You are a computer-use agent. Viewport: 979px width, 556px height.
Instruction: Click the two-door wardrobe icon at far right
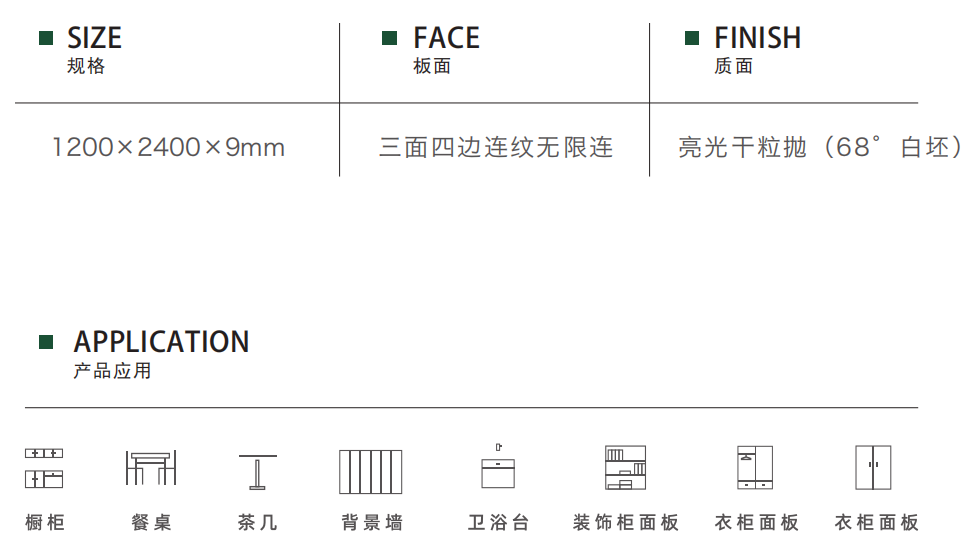(873, 467)
